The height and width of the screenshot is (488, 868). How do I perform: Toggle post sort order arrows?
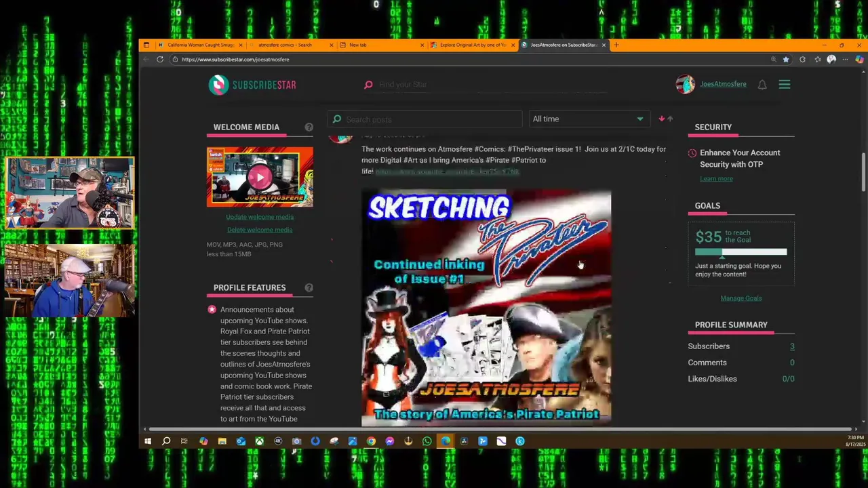click(x=666, y=119)
